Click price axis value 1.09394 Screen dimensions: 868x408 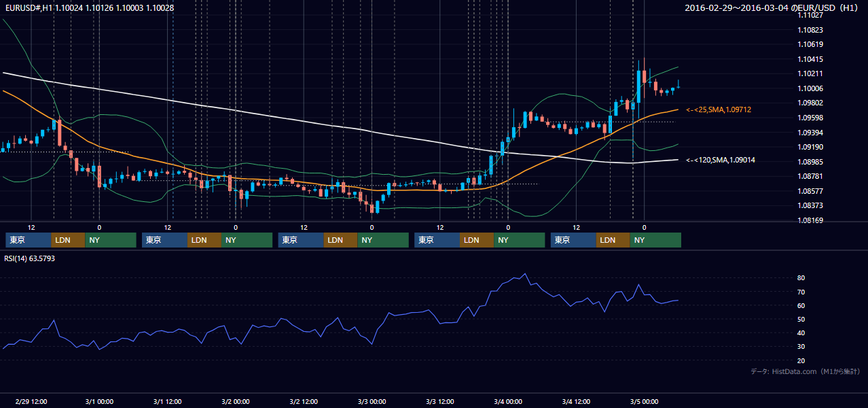810,133
